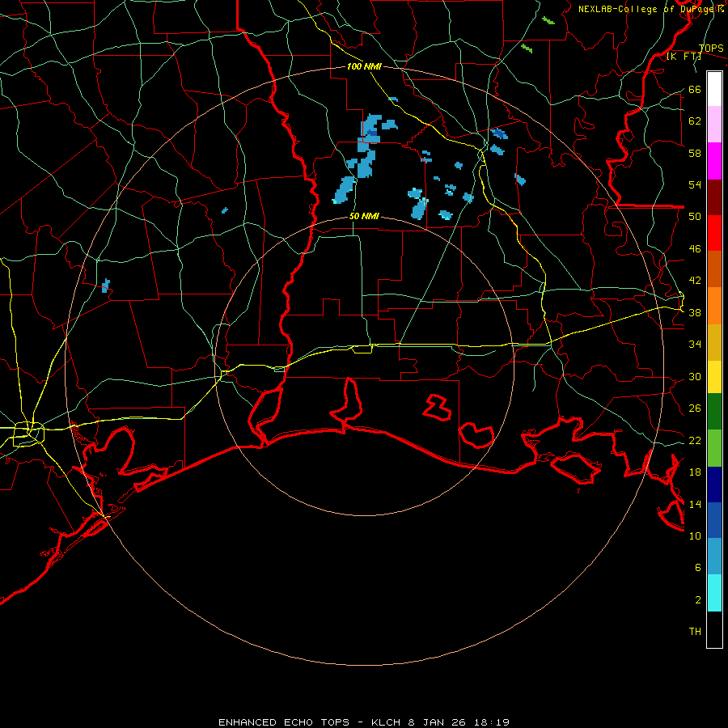Click the light sky-blue legend swatch
This screenshot has width=728, height=728.
click(714, 557)
